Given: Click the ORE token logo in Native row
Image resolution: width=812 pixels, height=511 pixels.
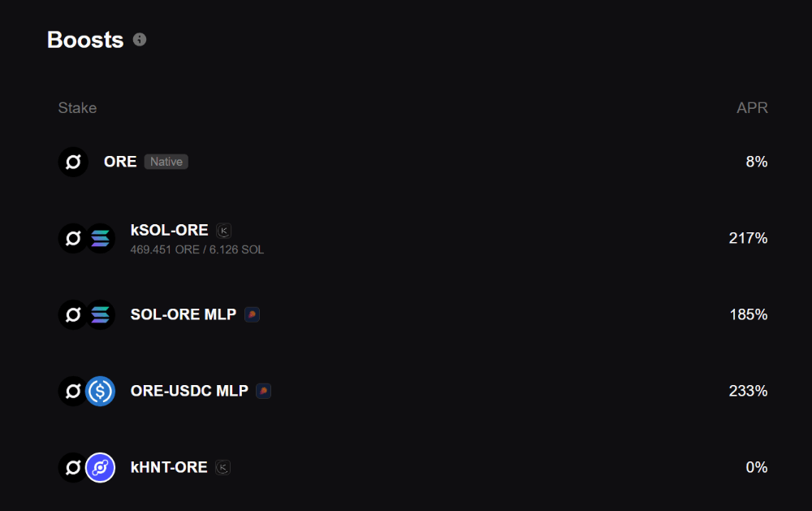Looking at the screenshot, I should 73,162.
